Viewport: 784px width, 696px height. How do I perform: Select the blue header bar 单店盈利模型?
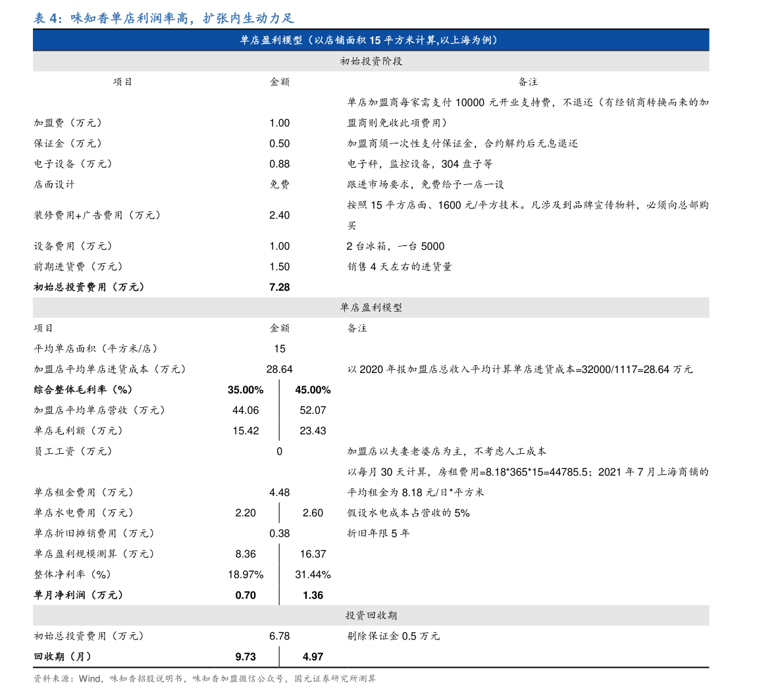click(x=371, y=39)
